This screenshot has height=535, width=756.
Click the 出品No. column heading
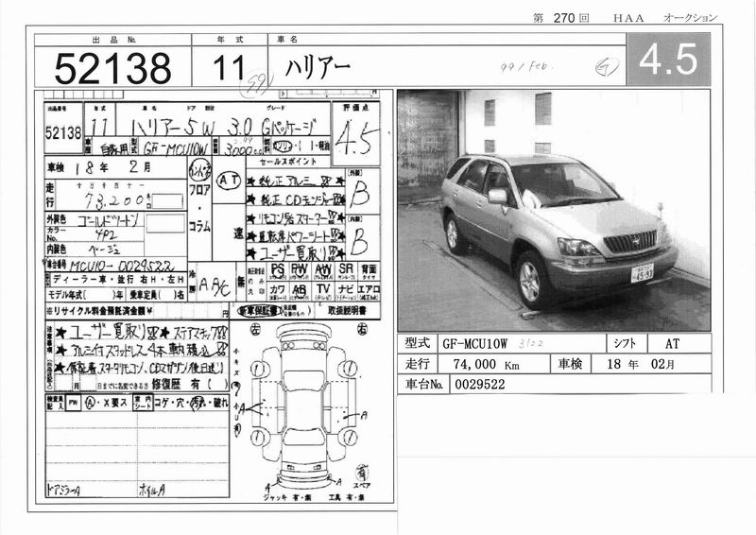point(113,40)
